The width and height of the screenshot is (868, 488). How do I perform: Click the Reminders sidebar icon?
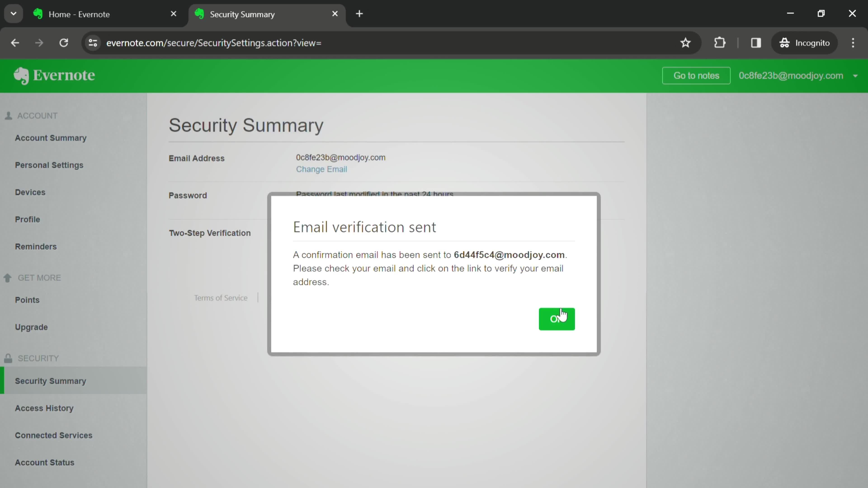(36, 246)
